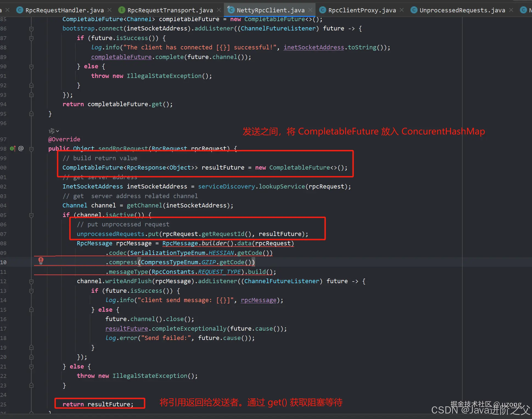This screenshot has width=532, height=419.
Task: Fold the channel.writeAndFlush listener lambda block
Action: pyautogui.click(x=31, y=282)
